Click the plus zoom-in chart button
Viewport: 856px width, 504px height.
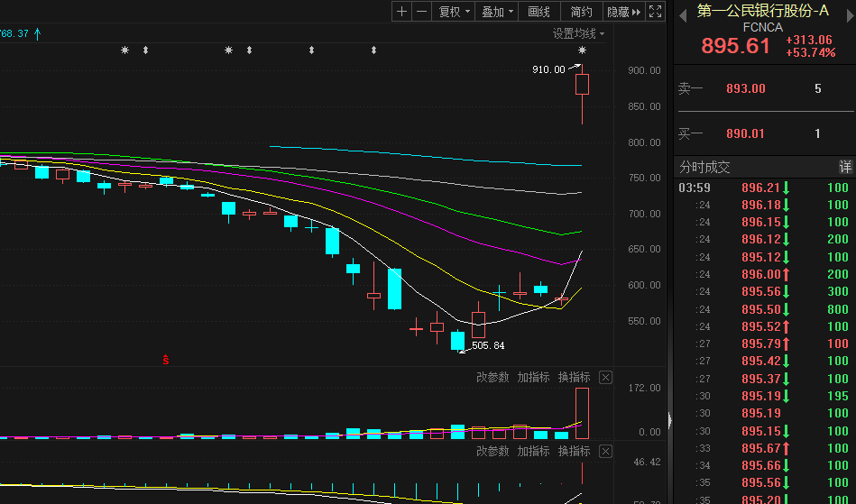(401, 12)
